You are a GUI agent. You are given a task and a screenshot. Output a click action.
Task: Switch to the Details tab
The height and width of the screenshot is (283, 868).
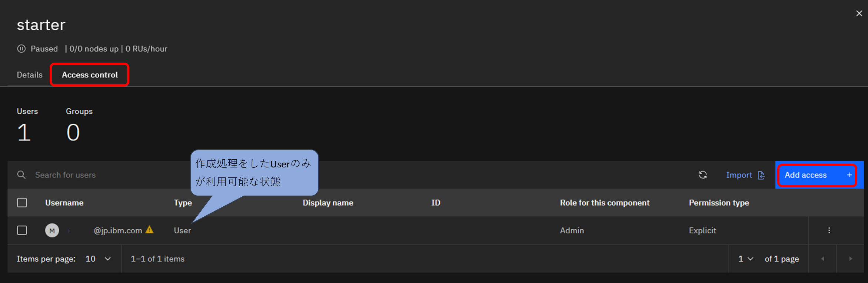(30, 75)
